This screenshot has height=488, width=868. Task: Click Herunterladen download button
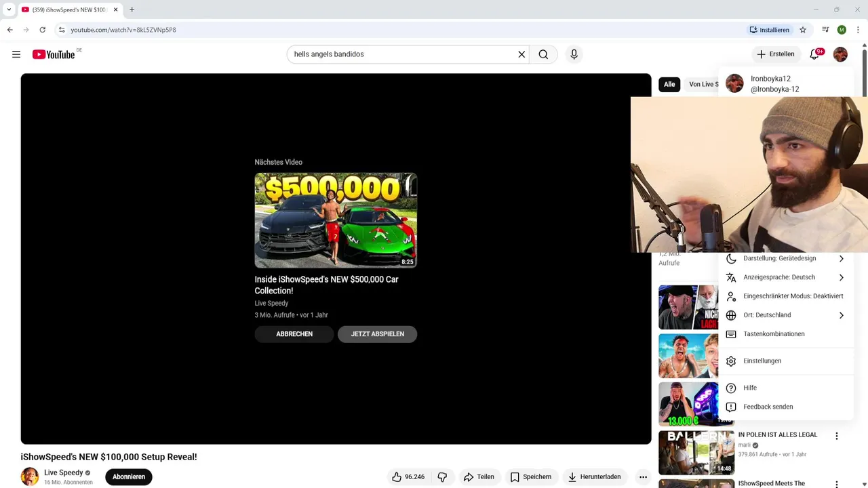click(x=595, y=477)
